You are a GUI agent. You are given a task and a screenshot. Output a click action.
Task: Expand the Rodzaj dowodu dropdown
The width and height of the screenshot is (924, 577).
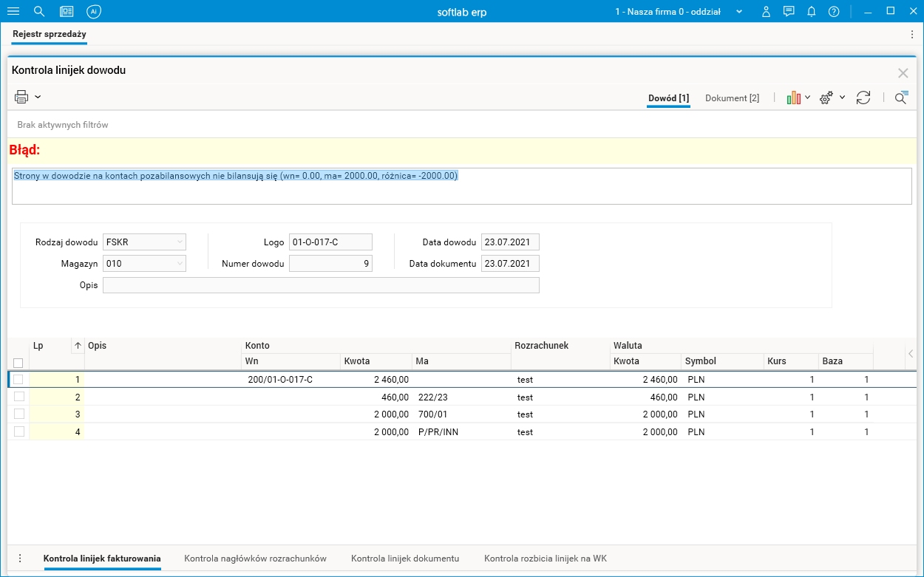(x=180, y=242)
